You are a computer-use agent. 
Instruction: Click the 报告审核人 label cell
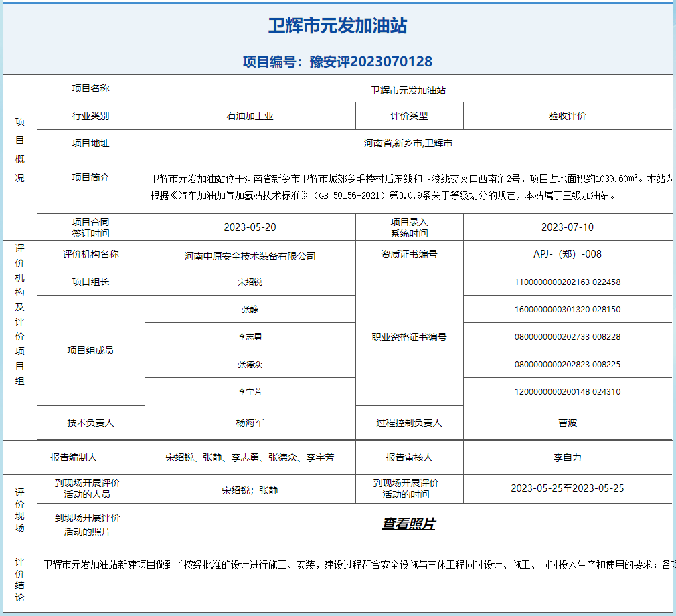tap(409, 457)
